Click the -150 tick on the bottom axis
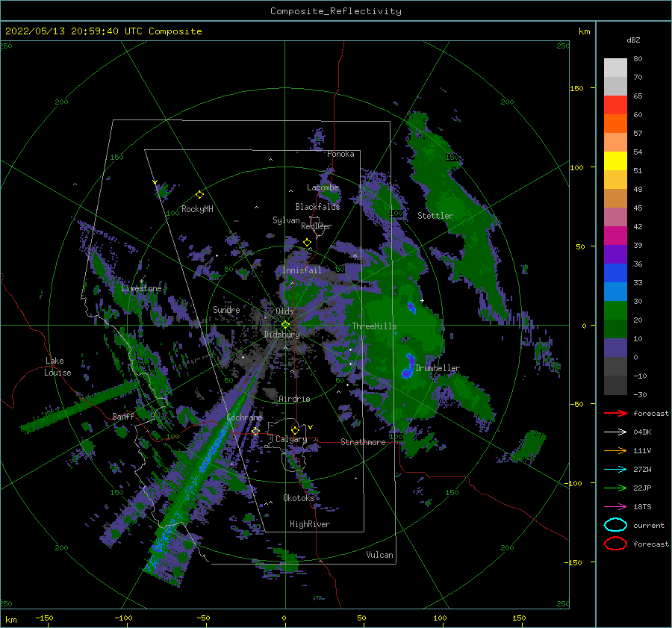 click(x=44, y=618)
